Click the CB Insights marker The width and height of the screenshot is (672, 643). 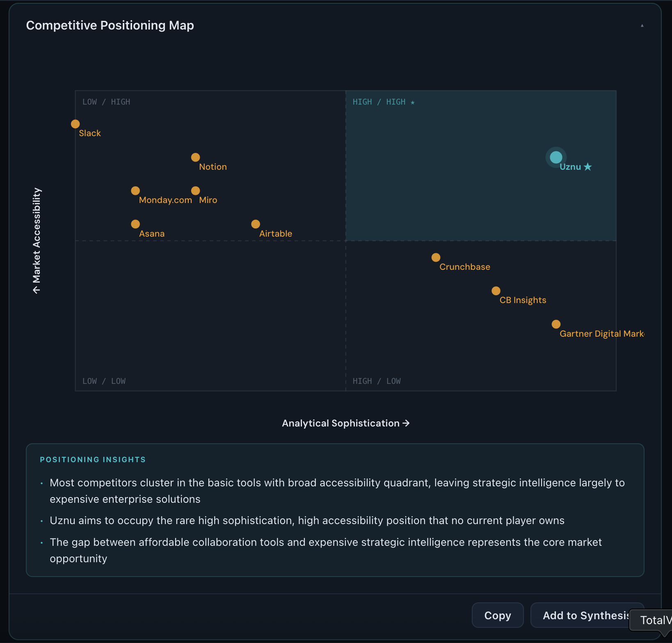tap(496, 291)
